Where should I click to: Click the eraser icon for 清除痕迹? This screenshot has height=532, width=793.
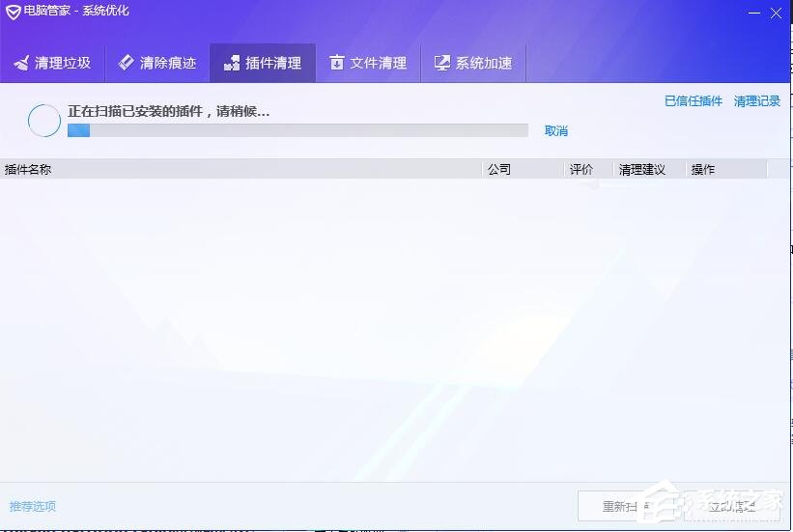click(x=127, y=64)
